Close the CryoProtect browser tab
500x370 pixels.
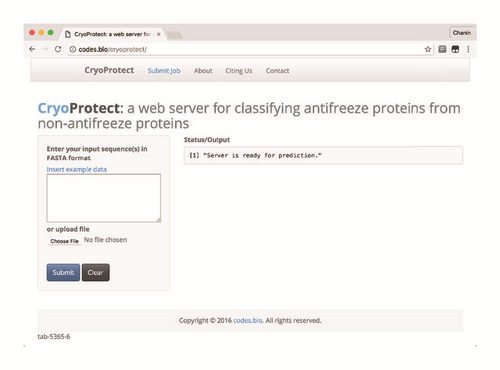coord(159,34)
